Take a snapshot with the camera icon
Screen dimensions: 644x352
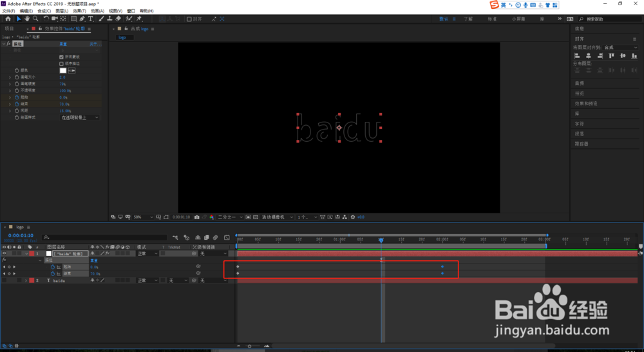pos(196,217)
